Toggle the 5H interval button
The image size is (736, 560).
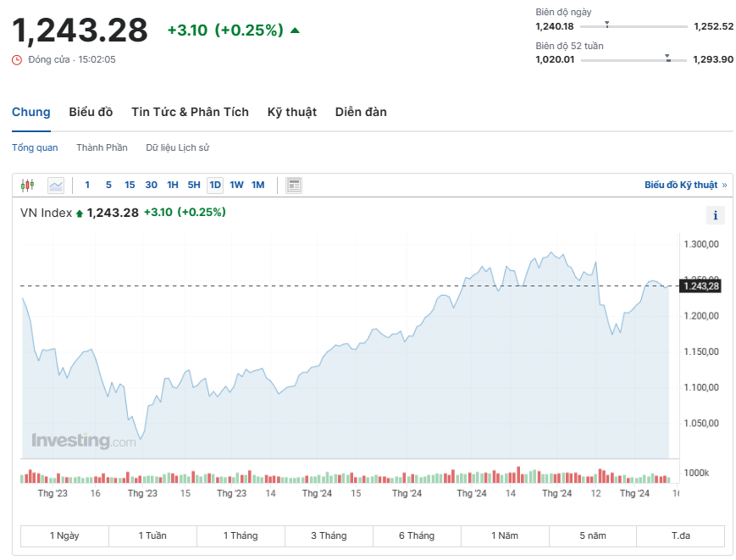[194, 185]
